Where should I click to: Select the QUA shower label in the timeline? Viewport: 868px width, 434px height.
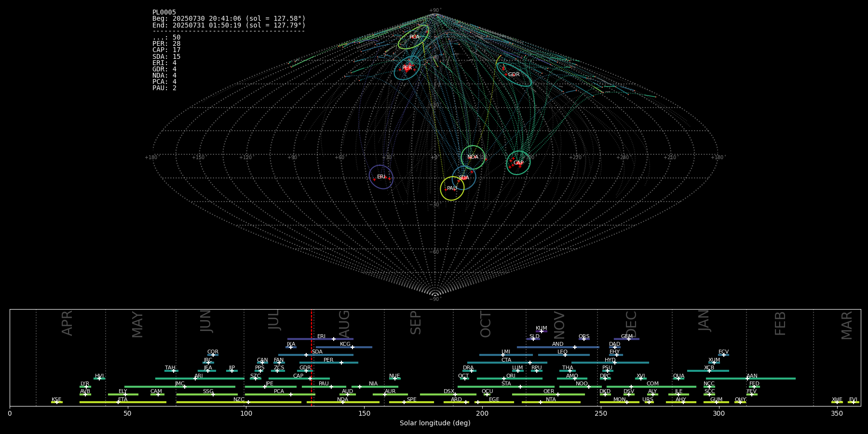[x=678, y=376]
